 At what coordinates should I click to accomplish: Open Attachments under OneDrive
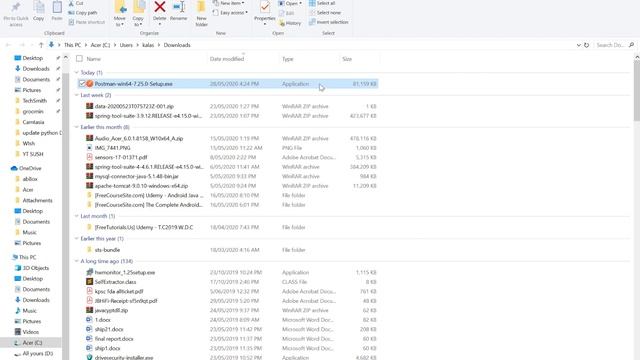point(37,200)
